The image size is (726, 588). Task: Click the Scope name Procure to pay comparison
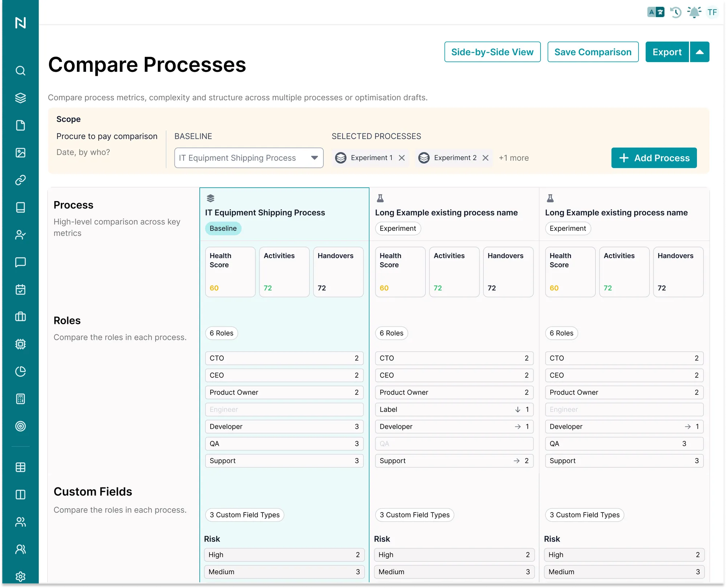tap(107, 136)
